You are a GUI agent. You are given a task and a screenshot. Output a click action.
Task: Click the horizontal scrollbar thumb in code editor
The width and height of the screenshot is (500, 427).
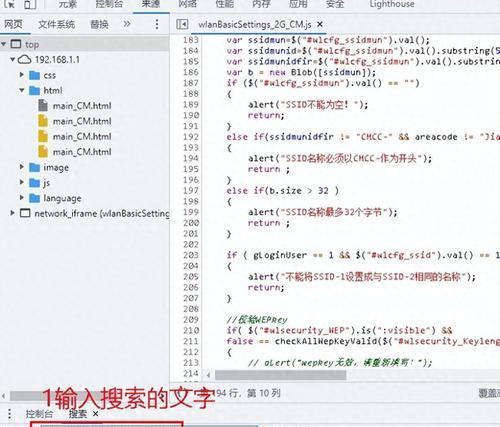(280, 375)
